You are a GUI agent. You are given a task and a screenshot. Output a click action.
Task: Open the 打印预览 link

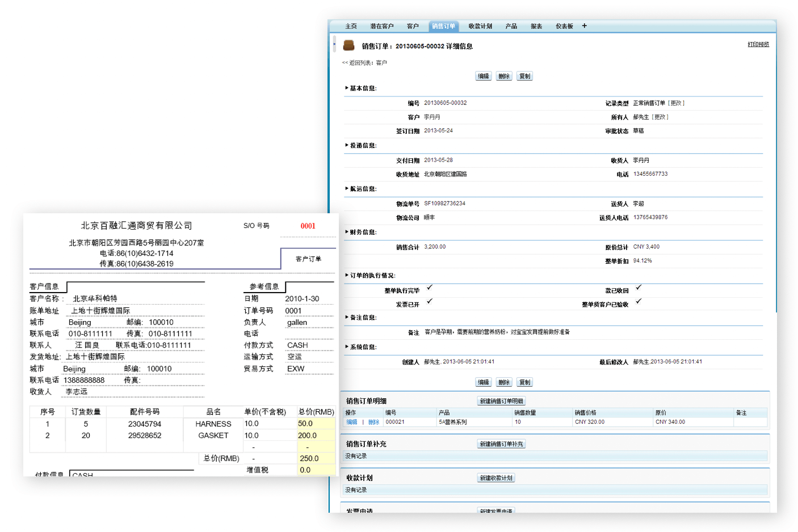point(758,44)
